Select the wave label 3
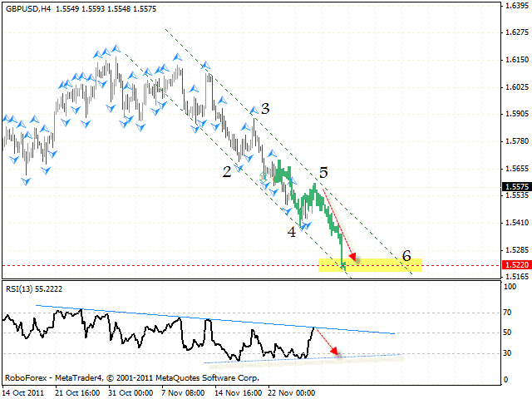This screenshot has height=399, width=532. [264, 108]
